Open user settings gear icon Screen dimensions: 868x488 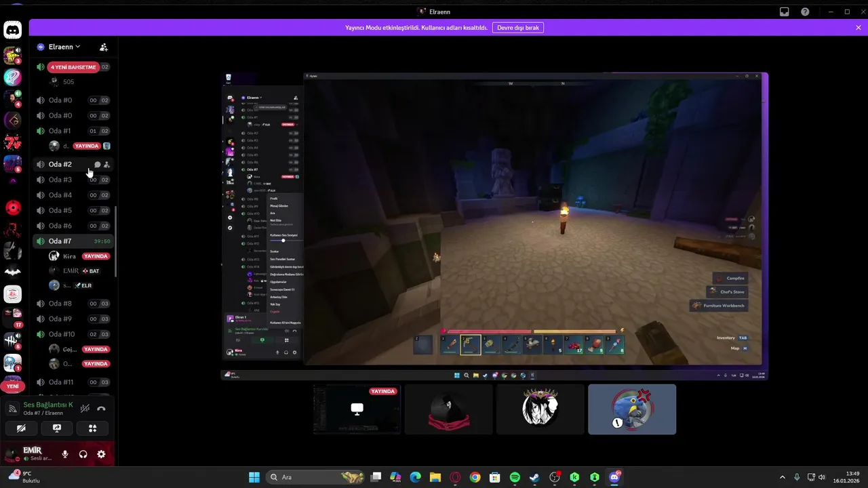[x=101, y=454]
